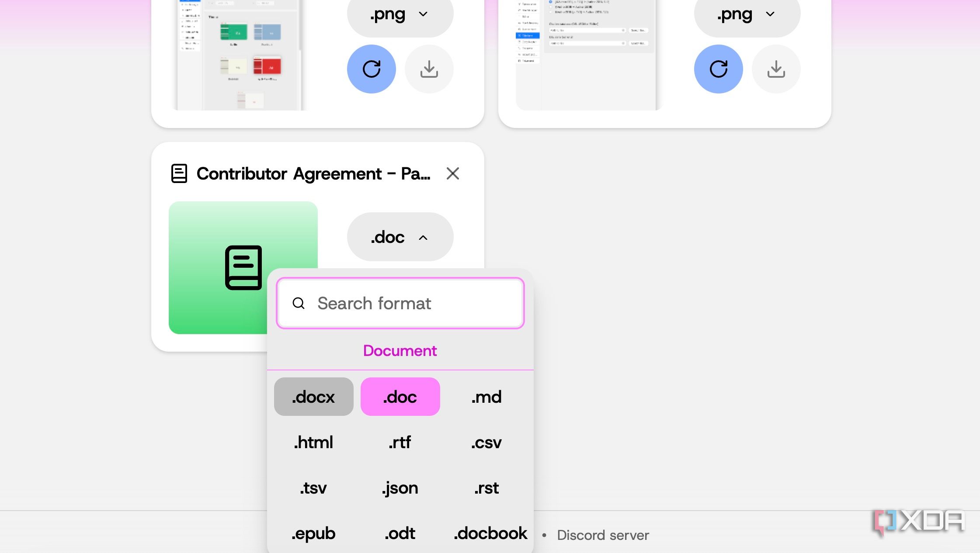Click the blue convert button on right image card

click(x=718, y=69)
